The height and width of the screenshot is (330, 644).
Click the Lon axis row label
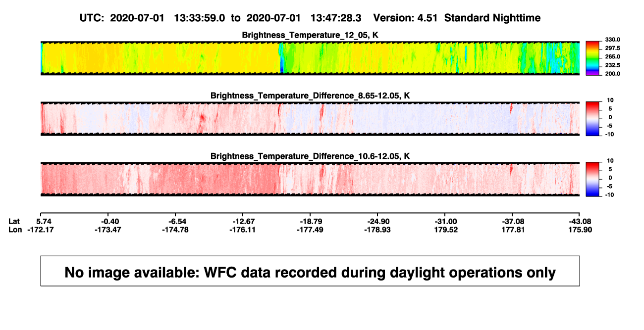[15, 230]
